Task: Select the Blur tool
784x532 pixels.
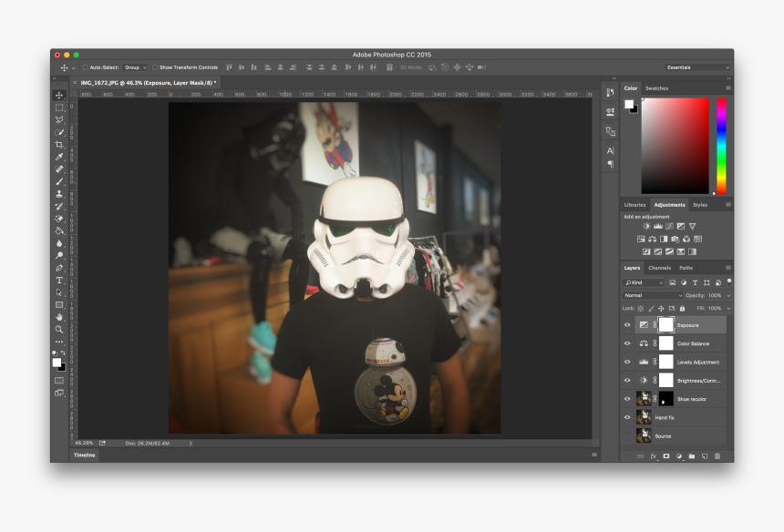Action: click(x=59, y=243)
